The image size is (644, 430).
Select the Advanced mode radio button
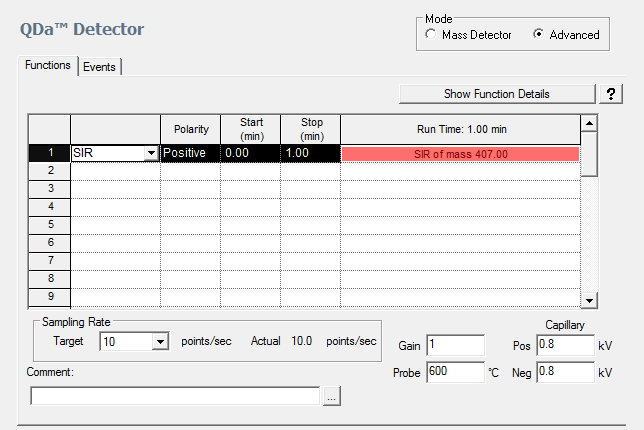click(x=538, y=34)
